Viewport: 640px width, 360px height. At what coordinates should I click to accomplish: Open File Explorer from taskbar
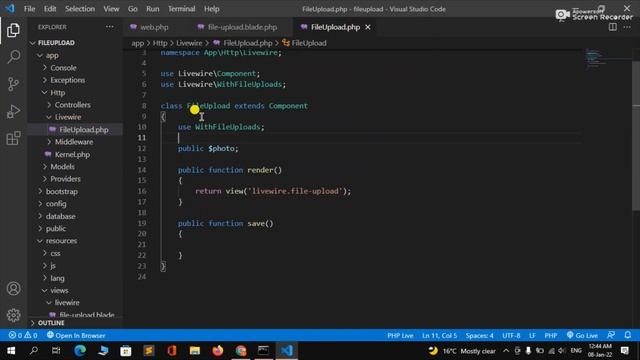point(195,351)
